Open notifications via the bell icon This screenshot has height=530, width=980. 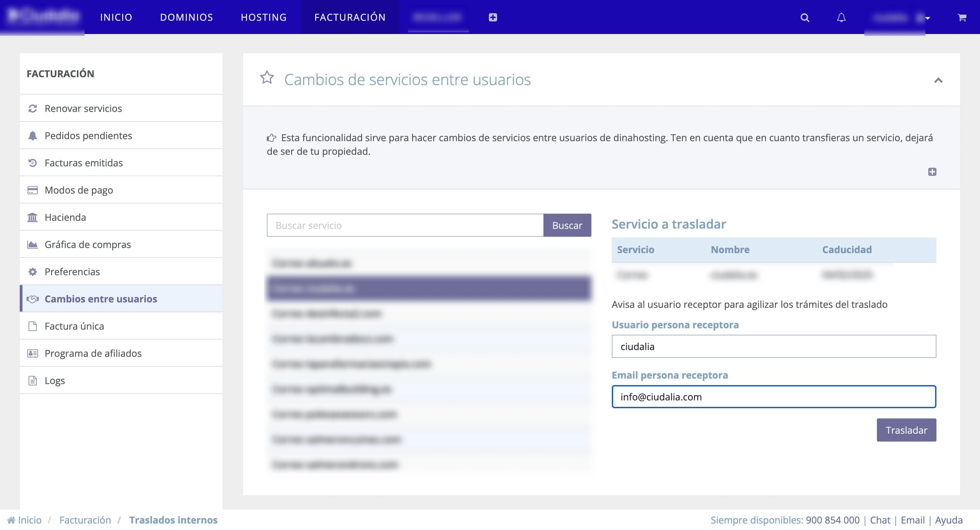click(x=841, y=17)
